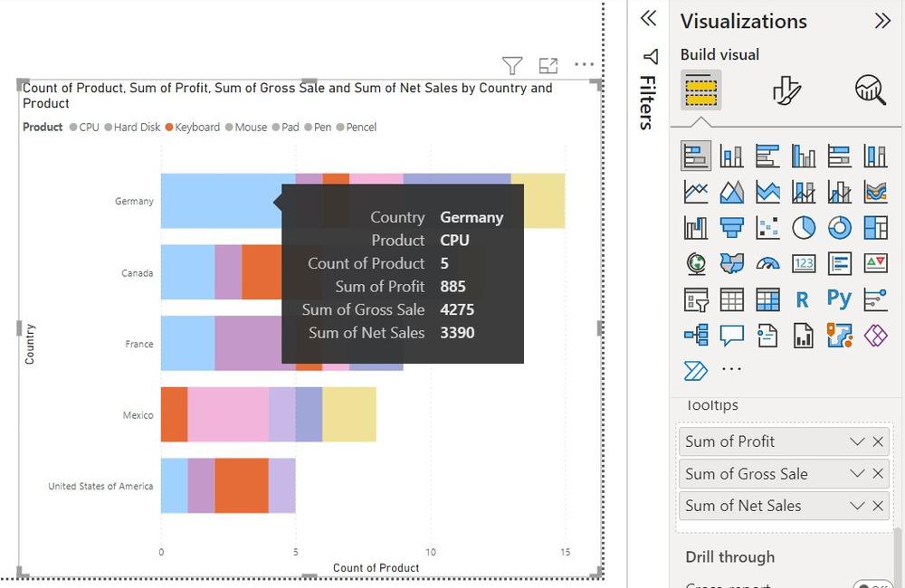Click the filter icon above the chart
Image resolution: width=905 pixels, height=588 pixels.
[x=512, y=65]
